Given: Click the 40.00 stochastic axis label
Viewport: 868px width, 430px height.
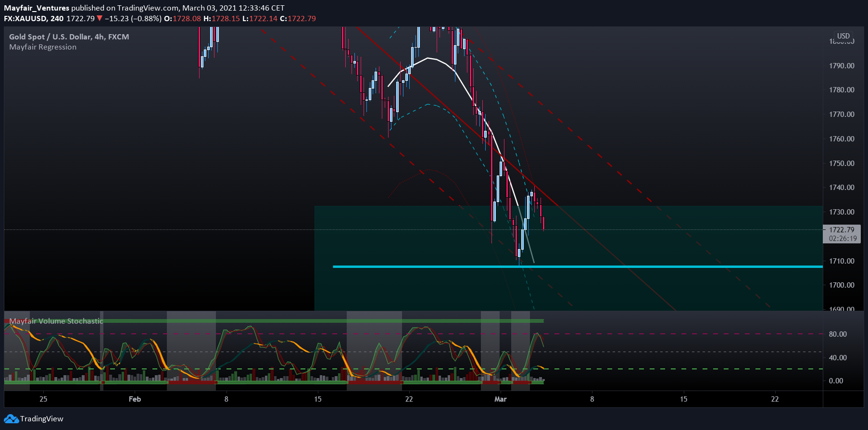Looking at the screenshot, I should (838, 358).
